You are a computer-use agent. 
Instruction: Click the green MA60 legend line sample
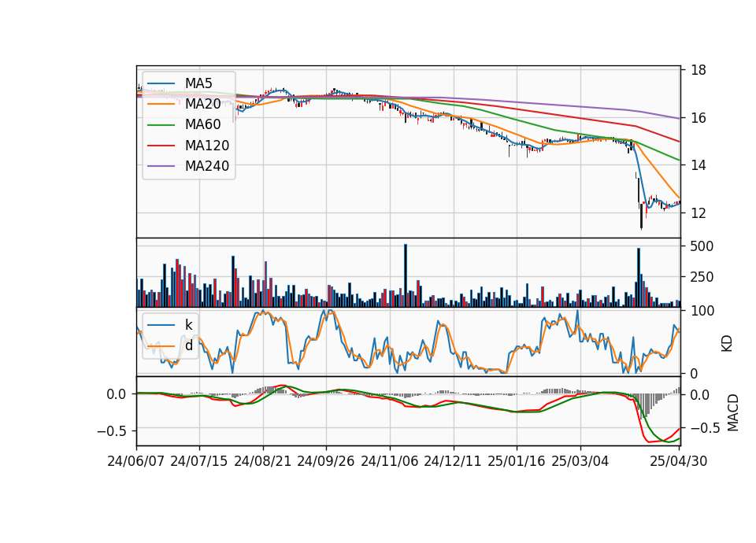pos(161,125)
